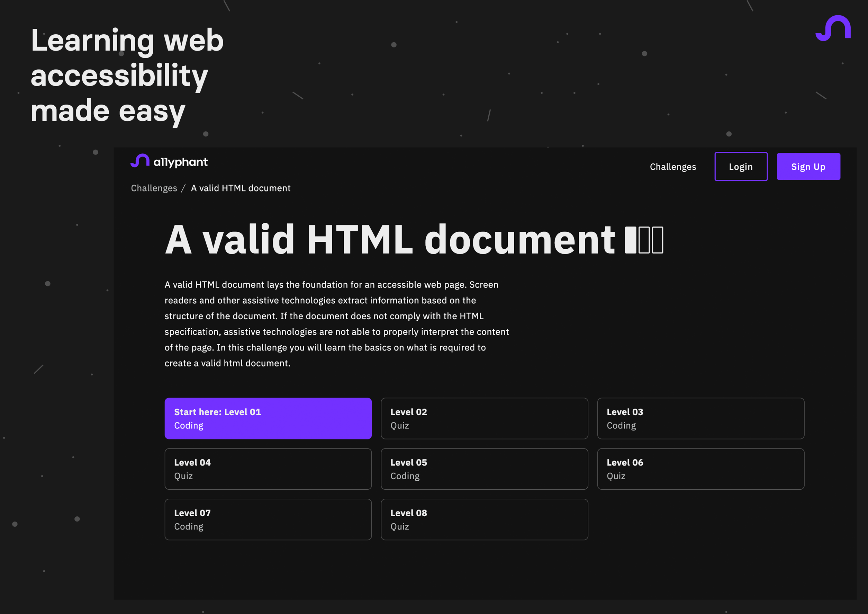868x614 pixels.
Task: Open the Level 04 Quiz
Action: coord(268,469)
